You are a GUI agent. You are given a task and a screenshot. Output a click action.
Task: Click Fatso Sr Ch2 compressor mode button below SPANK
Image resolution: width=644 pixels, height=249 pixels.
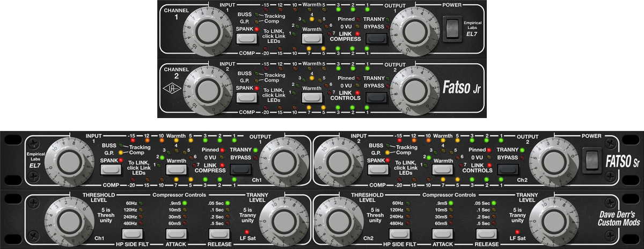(x=378, y=170)
